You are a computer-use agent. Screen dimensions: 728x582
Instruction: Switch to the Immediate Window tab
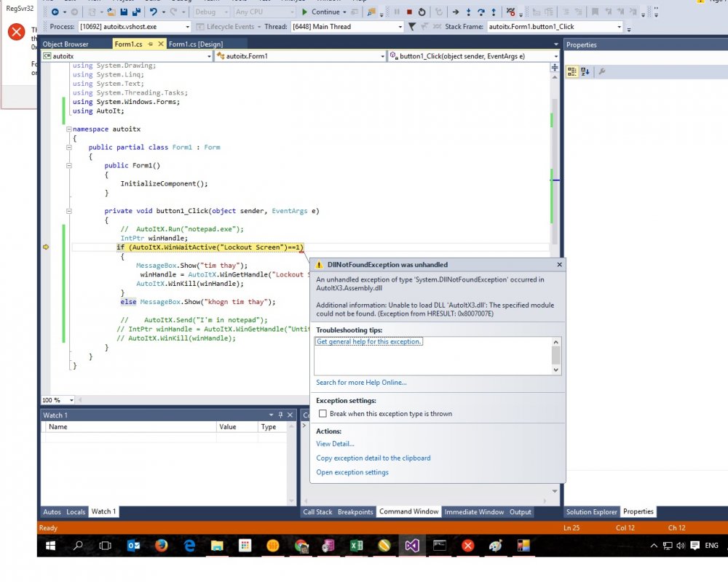(474, 511)
